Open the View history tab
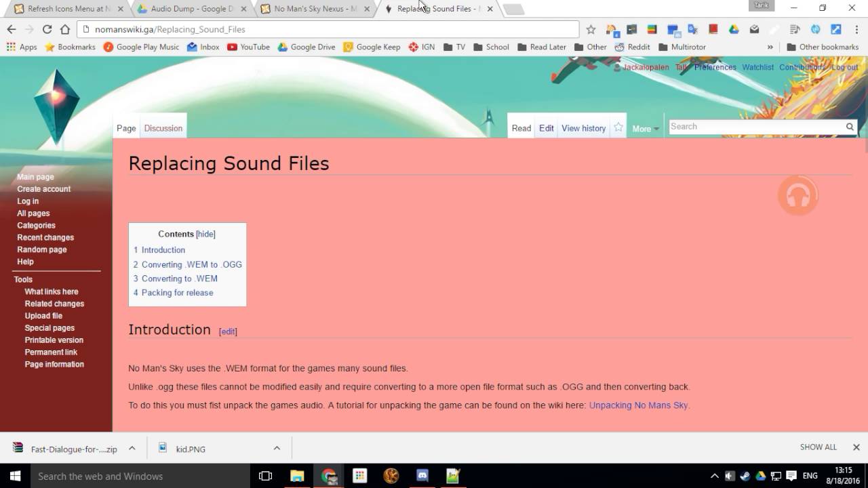Viewport: 868px width, 488px height. 583,128
